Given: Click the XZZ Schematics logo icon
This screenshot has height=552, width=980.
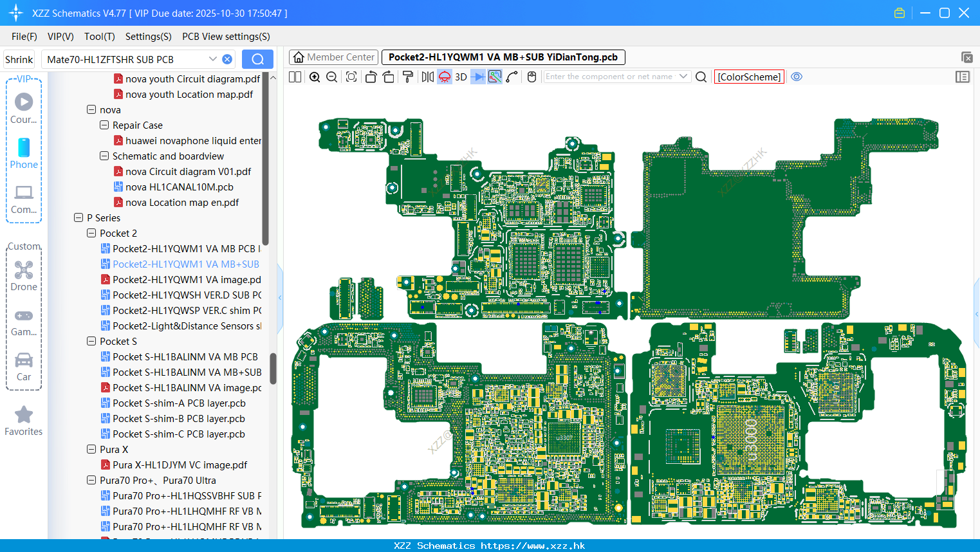Looking at the screenshot, I should click(15, 13).
